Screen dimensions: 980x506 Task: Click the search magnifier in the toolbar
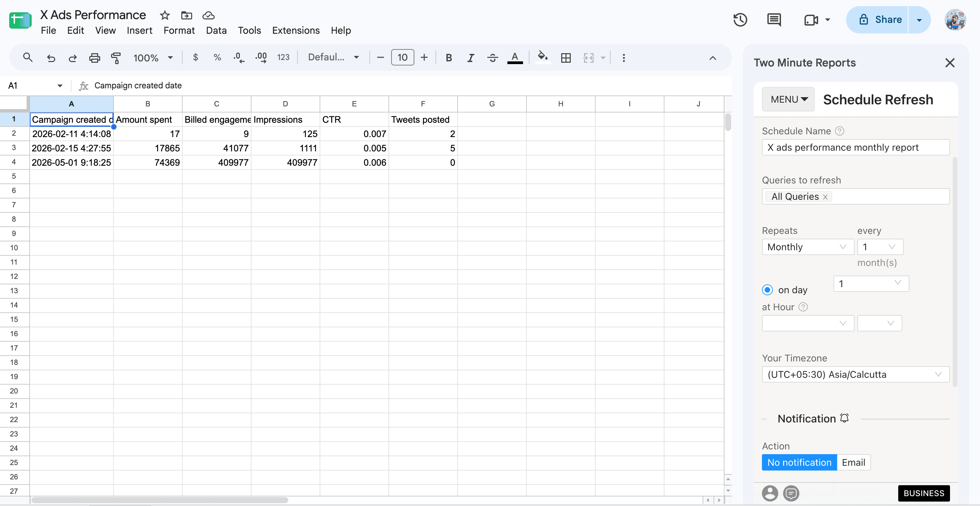27,58
